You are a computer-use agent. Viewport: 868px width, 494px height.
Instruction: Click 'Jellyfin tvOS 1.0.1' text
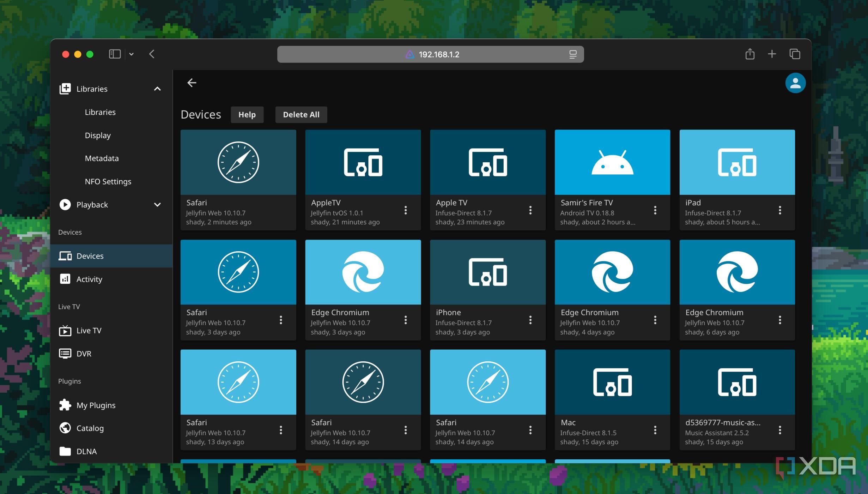[337, 213]
